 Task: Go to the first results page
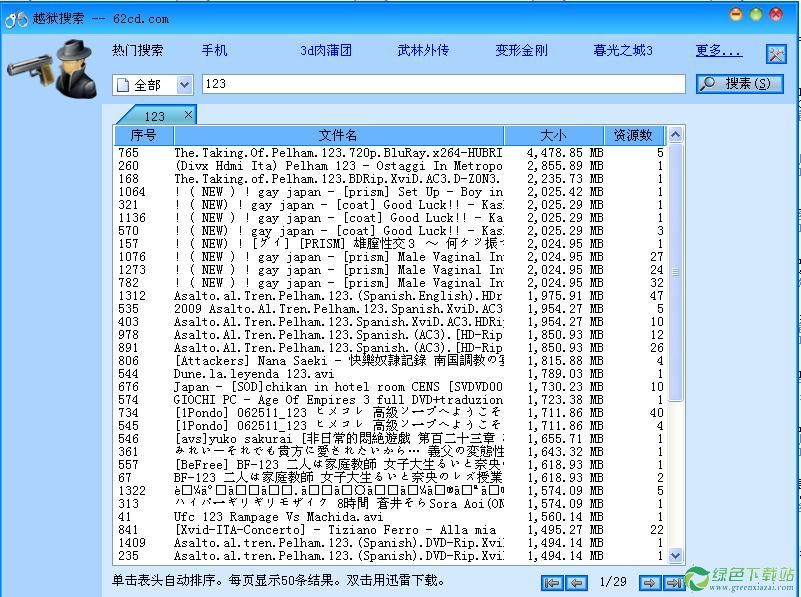[552, 582]
